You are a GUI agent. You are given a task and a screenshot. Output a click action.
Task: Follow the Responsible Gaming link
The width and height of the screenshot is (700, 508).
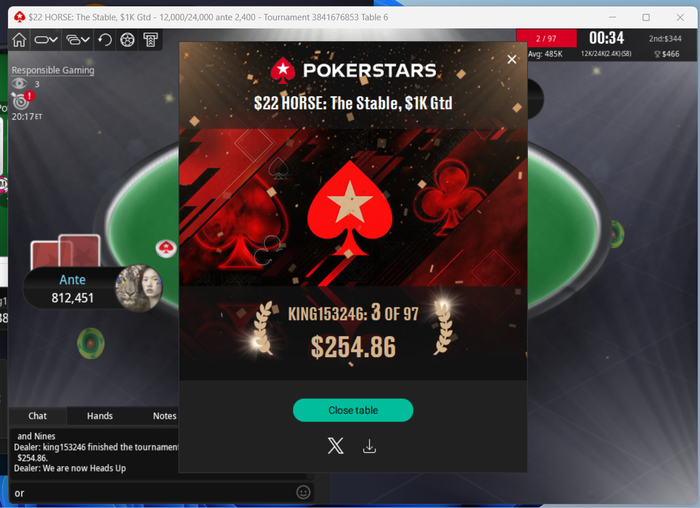coord(53,70)
